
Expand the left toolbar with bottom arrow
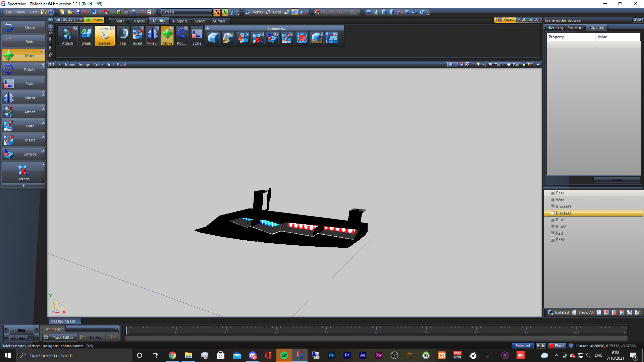[23, 185]
